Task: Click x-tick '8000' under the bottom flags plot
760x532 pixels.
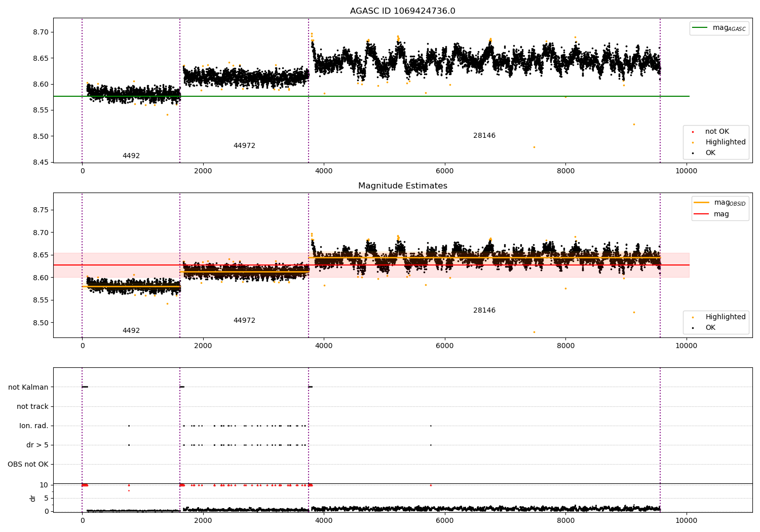Action: [x=565, y=520]
